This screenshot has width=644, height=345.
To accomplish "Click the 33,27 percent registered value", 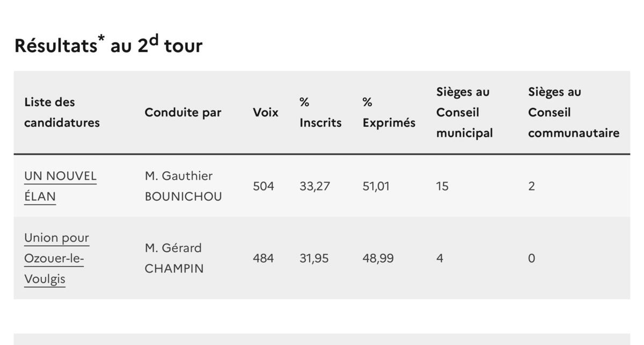I will point(314,186).
